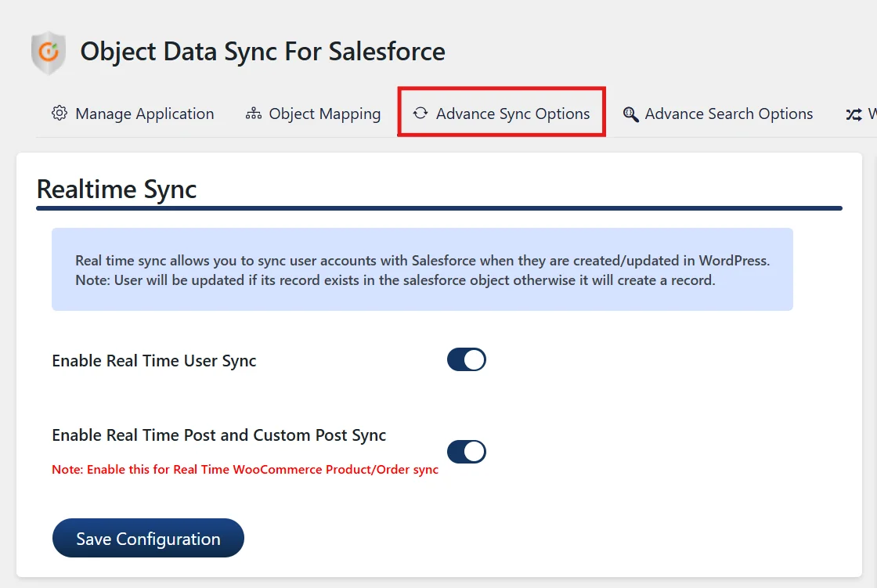The image size is (877, 588).
Task: Click the Realtime Sync heading
Action: pos(117,189)
